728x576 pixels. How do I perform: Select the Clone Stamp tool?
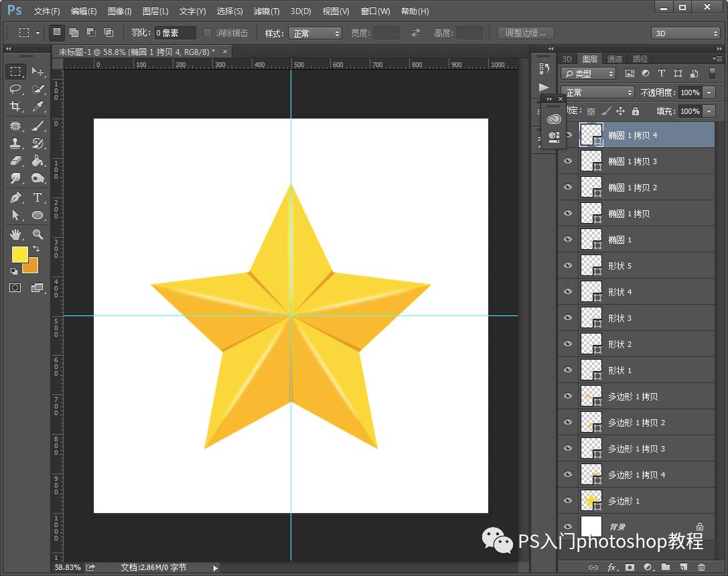click(x=15, y=143)
